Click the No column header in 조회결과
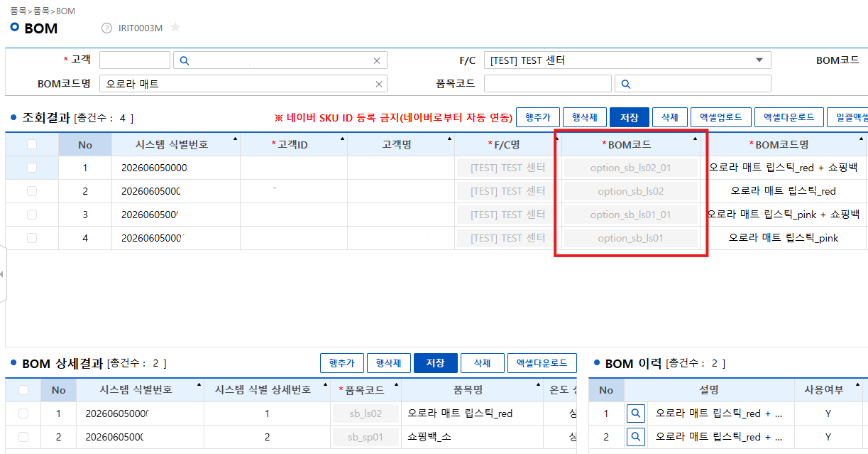Screen dimensions: 868x454 point(85,144)
